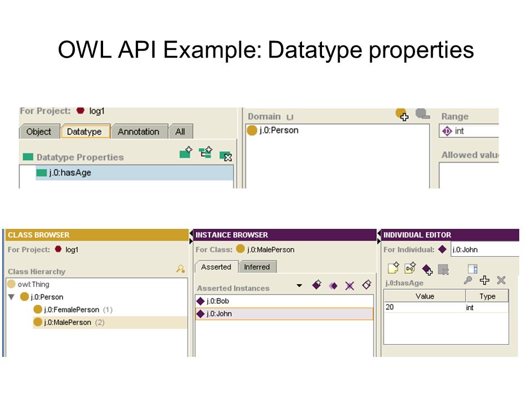Collapse the j.0:Person tree node
The image size is (532, 399).
coord(11,297)
